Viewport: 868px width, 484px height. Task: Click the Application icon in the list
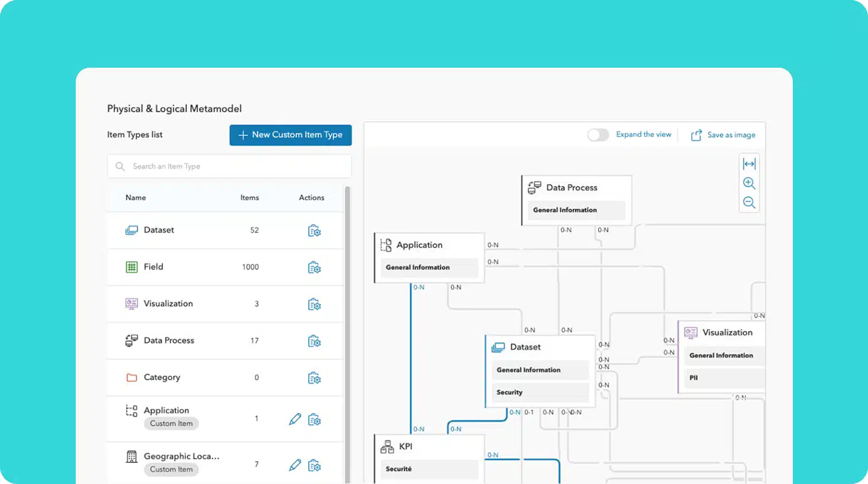[x=131, y=411]
